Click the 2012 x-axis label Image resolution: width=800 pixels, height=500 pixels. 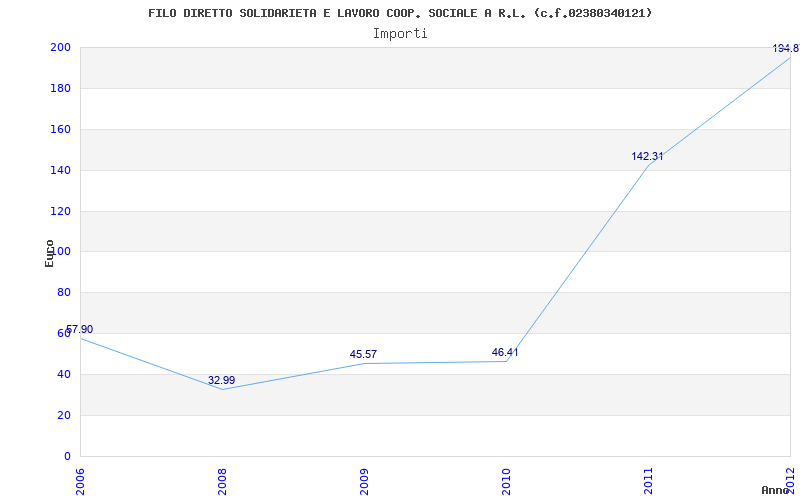[x=790, y=482]
